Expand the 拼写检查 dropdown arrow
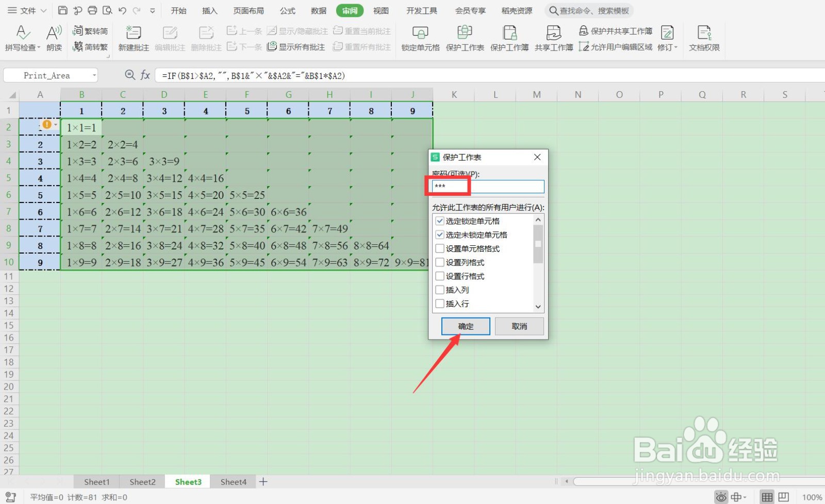 pyautogui.click(x=39, y=48)
